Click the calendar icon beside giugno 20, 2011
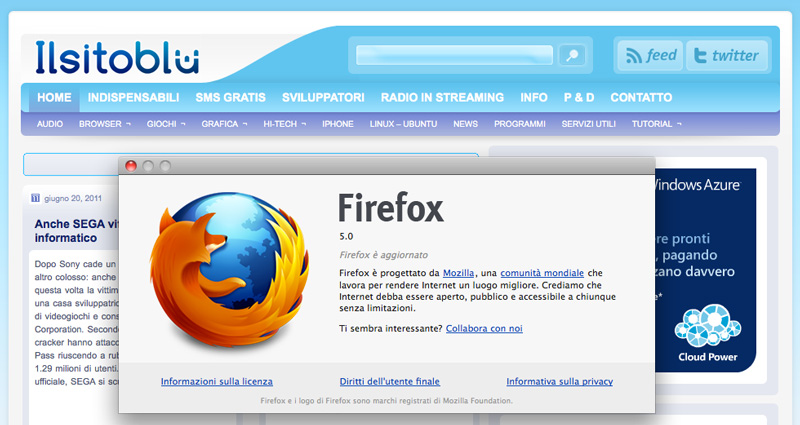Image resolution: width=800 pixels, height=425 pixels. tap(35, 198)
